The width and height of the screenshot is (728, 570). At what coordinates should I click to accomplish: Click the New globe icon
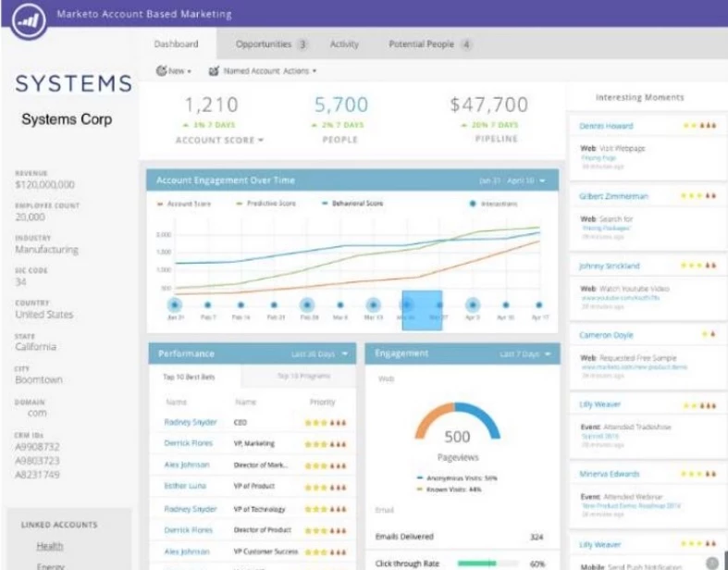pos(161,70)
